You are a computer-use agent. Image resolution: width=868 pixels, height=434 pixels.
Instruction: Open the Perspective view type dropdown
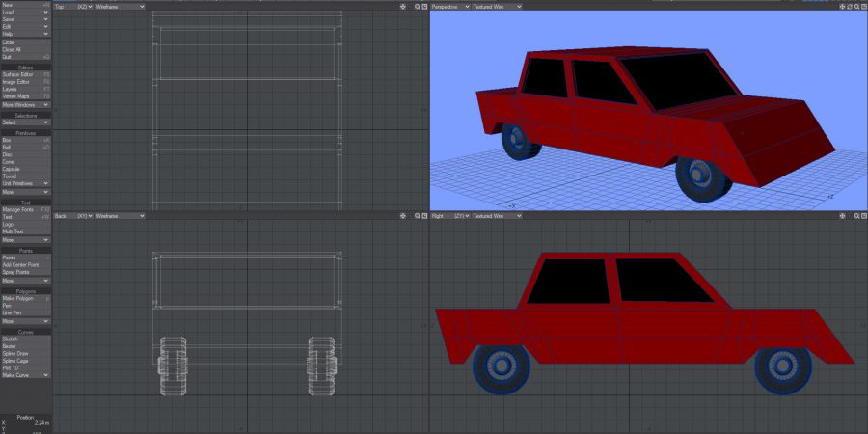pos(449,6)
